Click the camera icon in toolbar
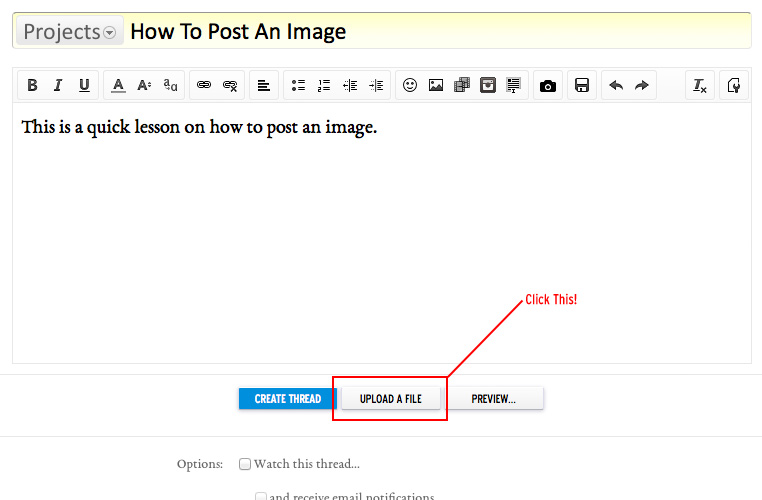762x500 pixels. [547, 86]
